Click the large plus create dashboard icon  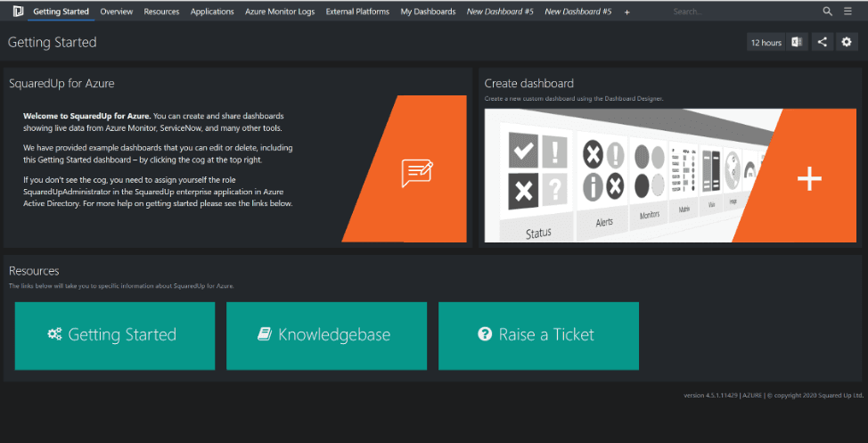[809, 179]
